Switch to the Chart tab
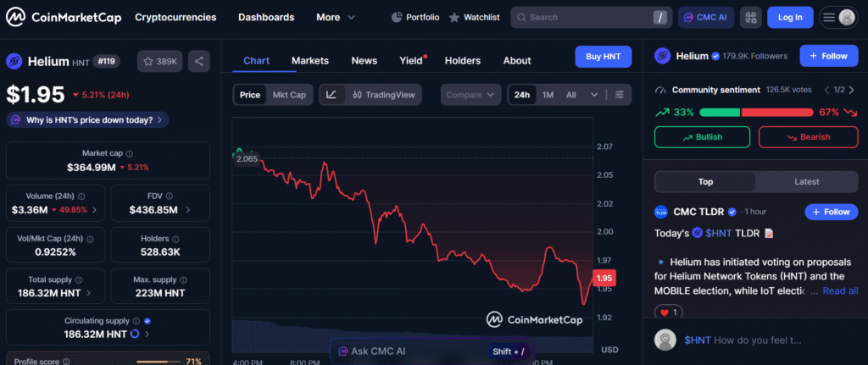The width and height of the screenshot is (868, 365). (x=256, y=61)
